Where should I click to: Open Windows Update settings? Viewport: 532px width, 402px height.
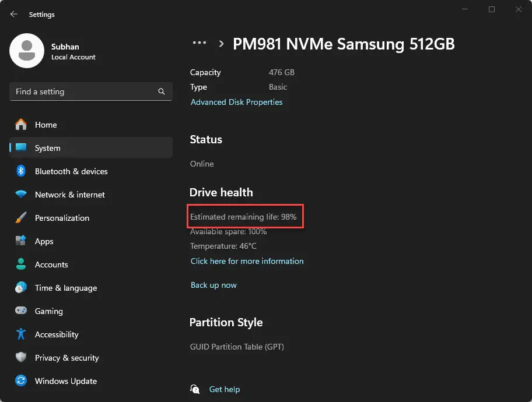coord(66,381)
